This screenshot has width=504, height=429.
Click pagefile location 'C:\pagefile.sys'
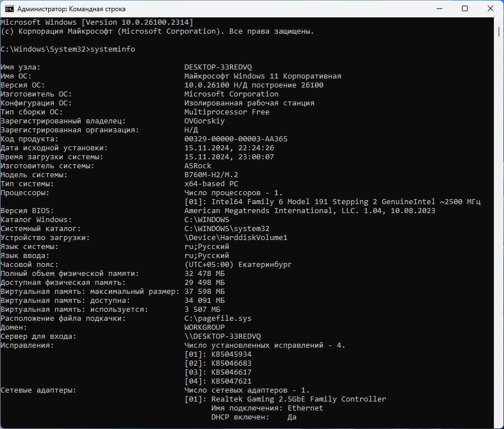coord(218,319)
